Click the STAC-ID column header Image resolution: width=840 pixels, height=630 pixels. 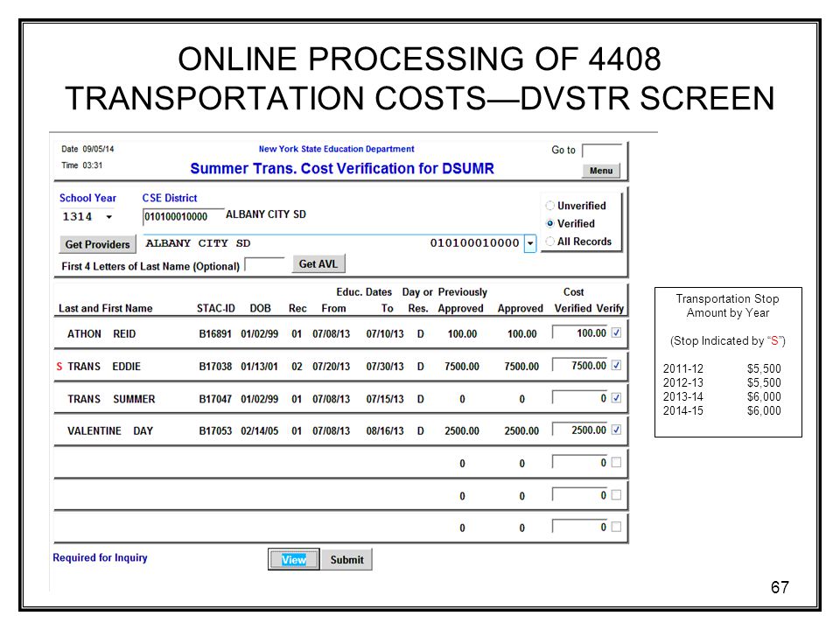[216, 309]
